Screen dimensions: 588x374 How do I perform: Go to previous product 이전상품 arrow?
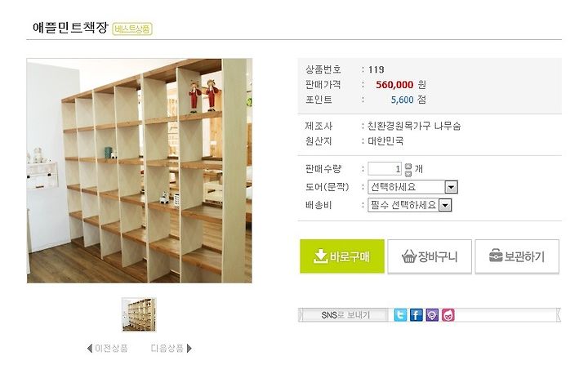[89, 349]
